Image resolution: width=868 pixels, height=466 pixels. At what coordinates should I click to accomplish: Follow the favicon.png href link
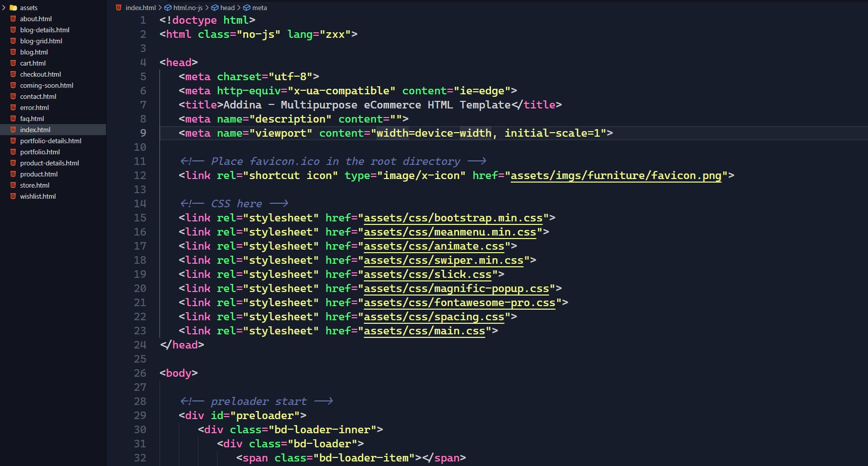616,176
